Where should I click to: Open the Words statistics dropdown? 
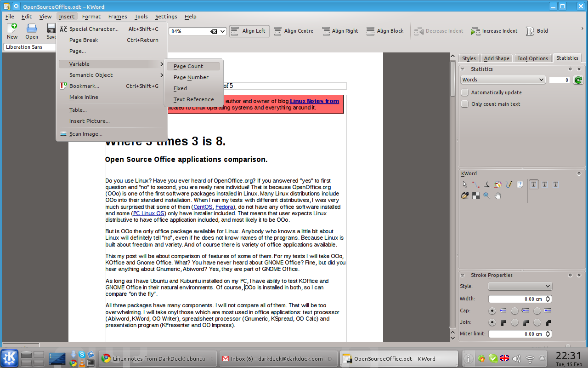(503, 80)
